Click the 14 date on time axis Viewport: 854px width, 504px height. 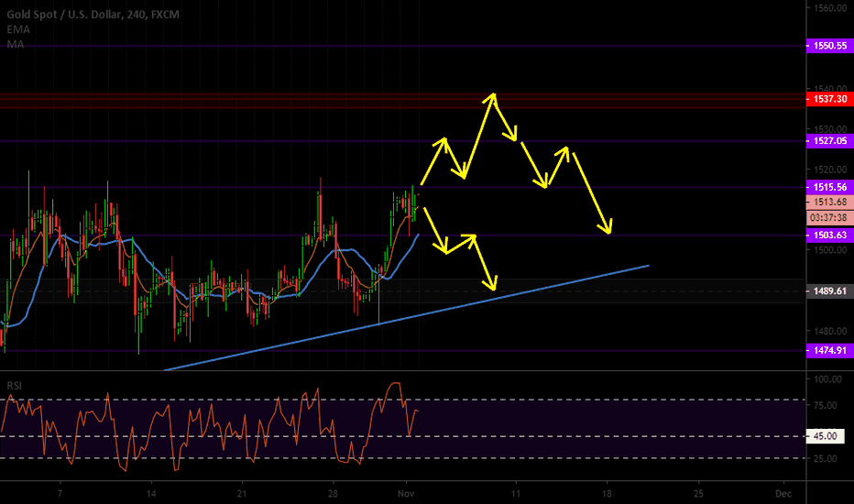[151, 494]
